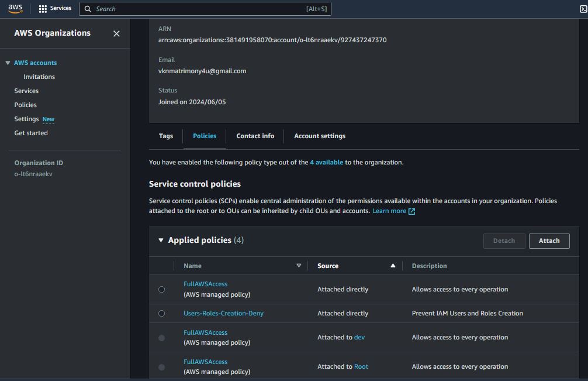Click the 4 available policy types link
This screenshot has height=381, width=588.
click(x=326, y=162)
